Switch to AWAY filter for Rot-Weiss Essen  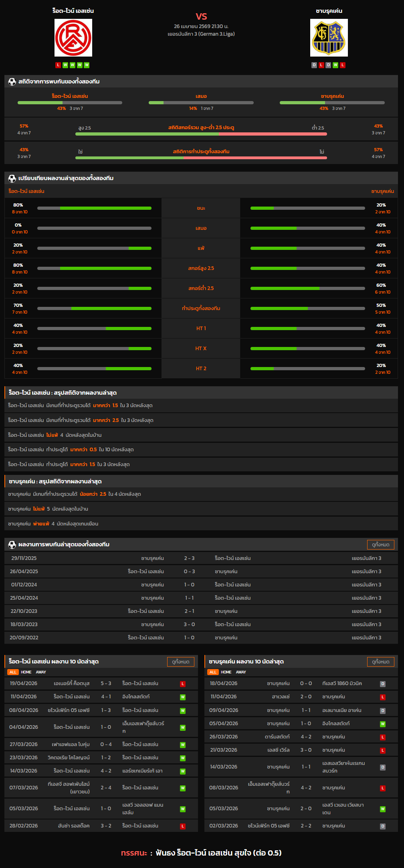point(41,672)
